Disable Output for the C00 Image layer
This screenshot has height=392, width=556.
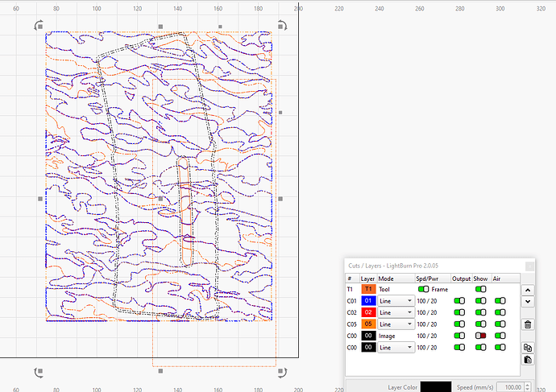pyautogui.click(x=459, y=336)
